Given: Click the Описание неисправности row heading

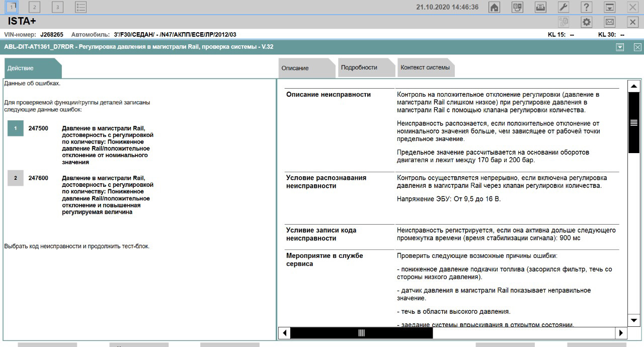Looking at the screenshot, I should click(329, 94).
